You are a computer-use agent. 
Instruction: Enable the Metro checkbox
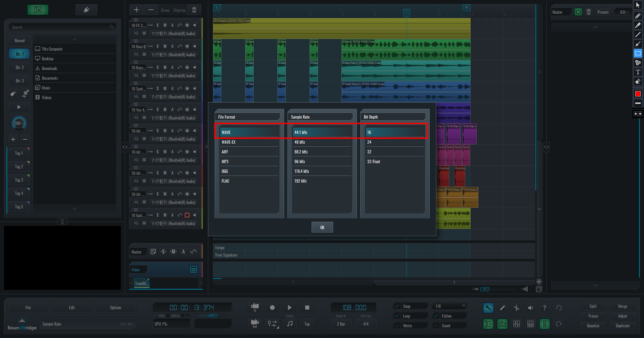tap(397, 326)
